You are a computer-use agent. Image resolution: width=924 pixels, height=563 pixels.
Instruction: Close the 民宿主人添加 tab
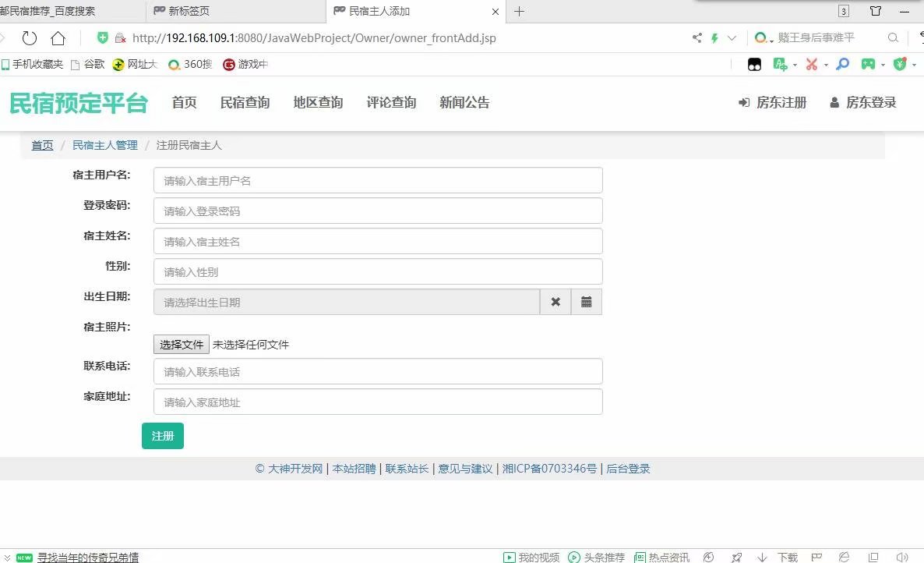point(495,11)
